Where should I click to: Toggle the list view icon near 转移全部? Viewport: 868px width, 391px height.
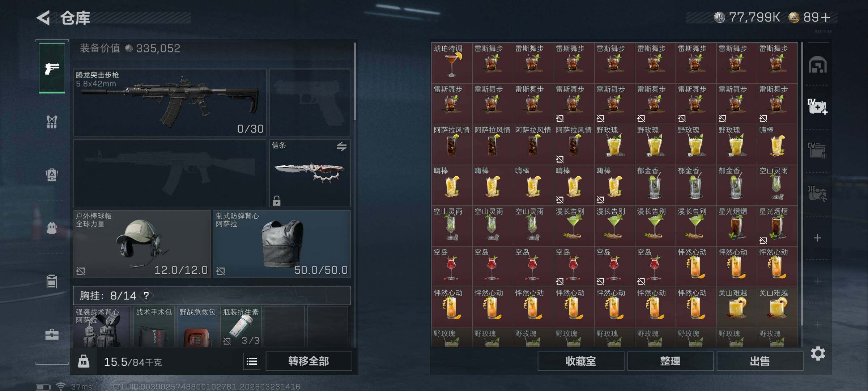[252, 361]
